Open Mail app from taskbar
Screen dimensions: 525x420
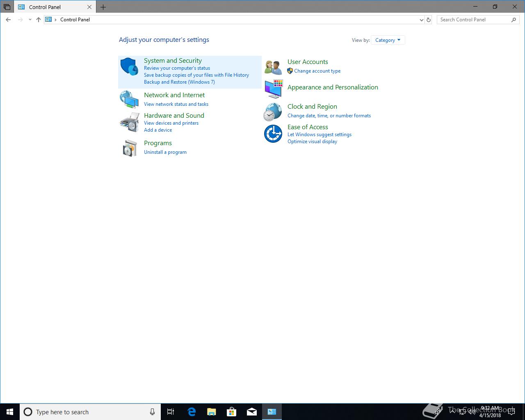pyautogui.click(x=252, y=412)
